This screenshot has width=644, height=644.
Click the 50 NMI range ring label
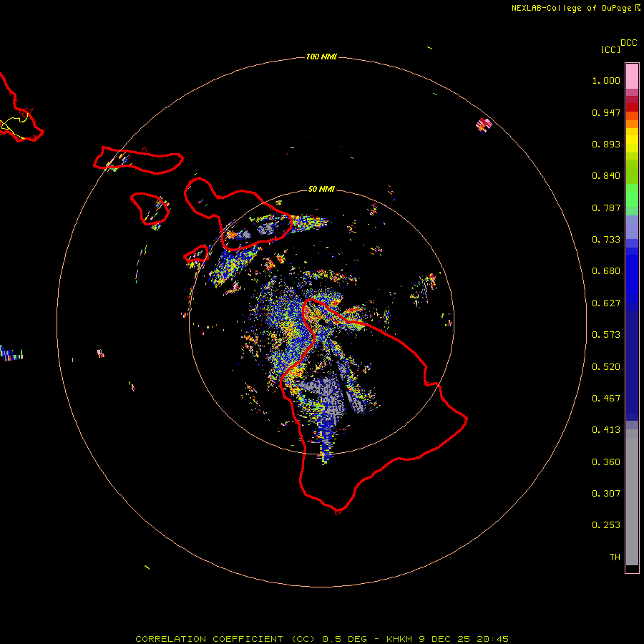321,189
